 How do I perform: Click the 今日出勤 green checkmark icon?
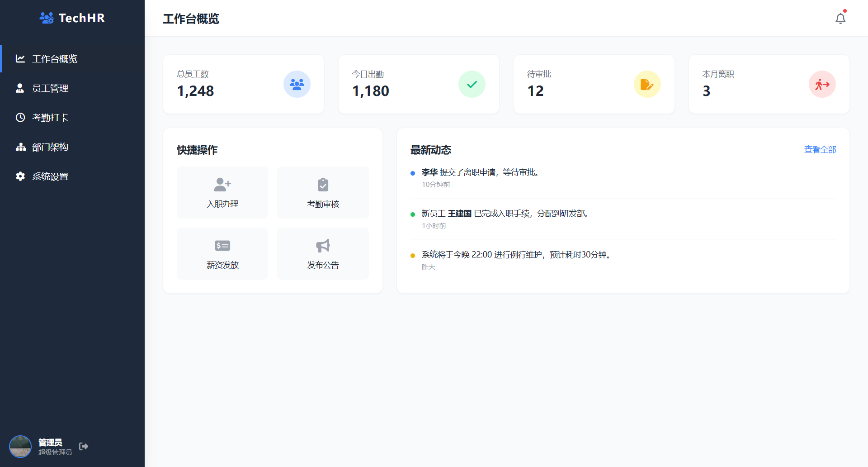(x=472, y=84)
